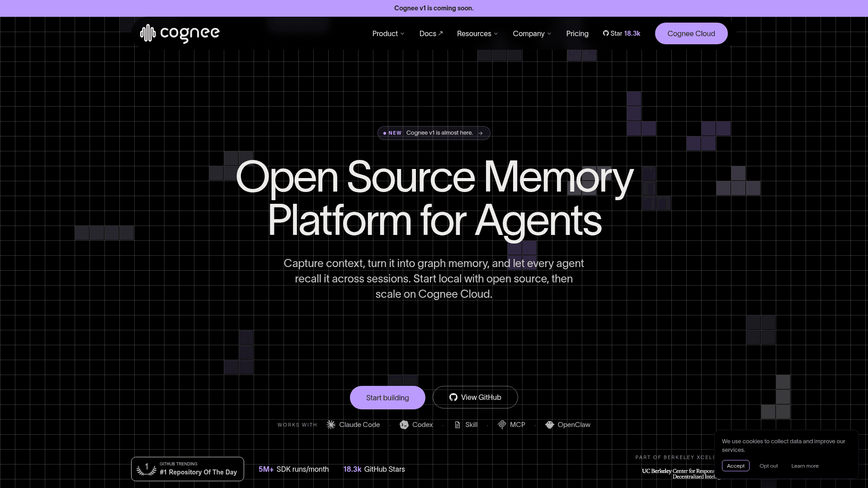Image resolution: width=868 pixels, height=488 pixels.
Task: Click 'Cognee v1 is almost here.' announcement text
Action: pos(439,133)
